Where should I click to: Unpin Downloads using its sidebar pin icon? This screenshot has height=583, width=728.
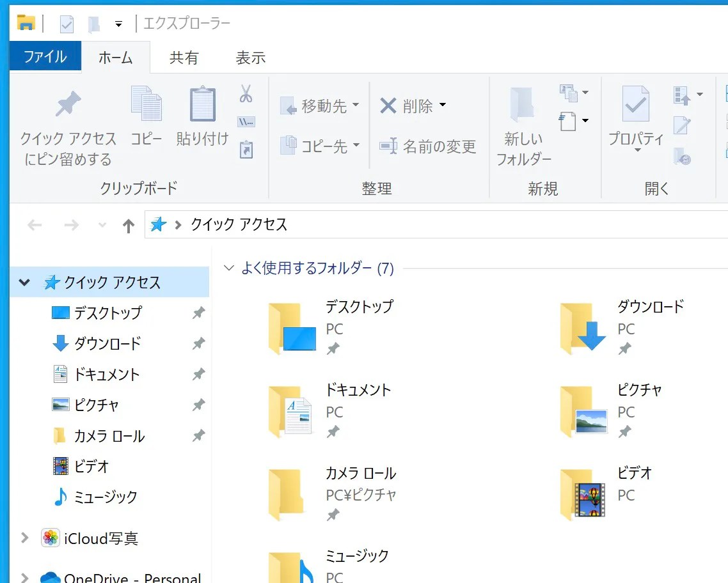click(x=199, y=344)
